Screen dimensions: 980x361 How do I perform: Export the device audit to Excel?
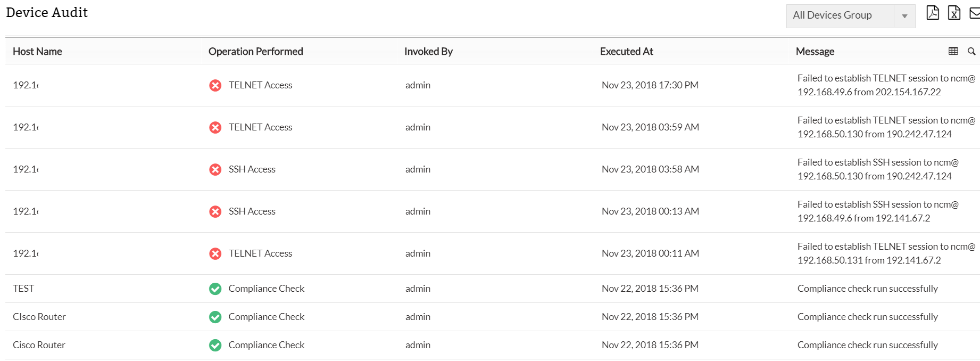coord(954,13)
